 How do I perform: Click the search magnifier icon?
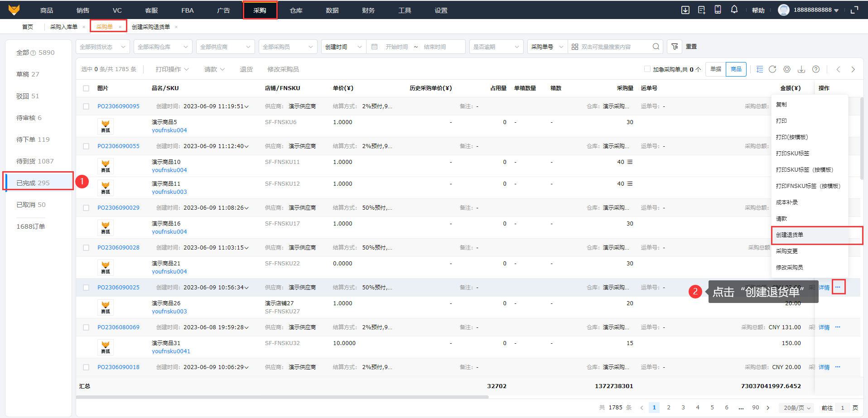click(x=656, y=47)
